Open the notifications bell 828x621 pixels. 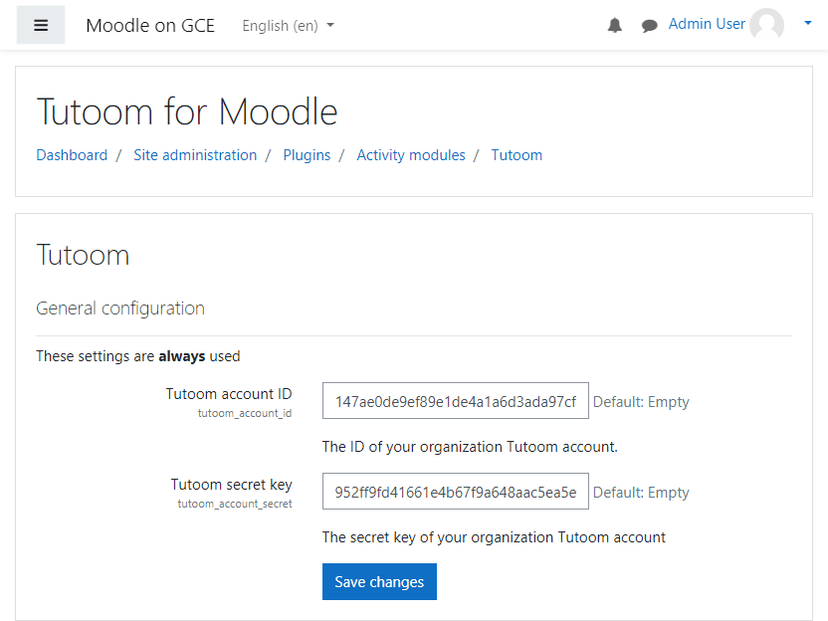coord(615,25)
